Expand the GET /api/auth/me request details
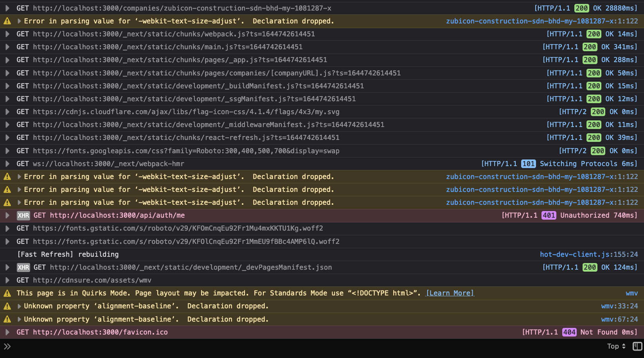The width and height of the screenshot is (644, 358). point(7,215)
